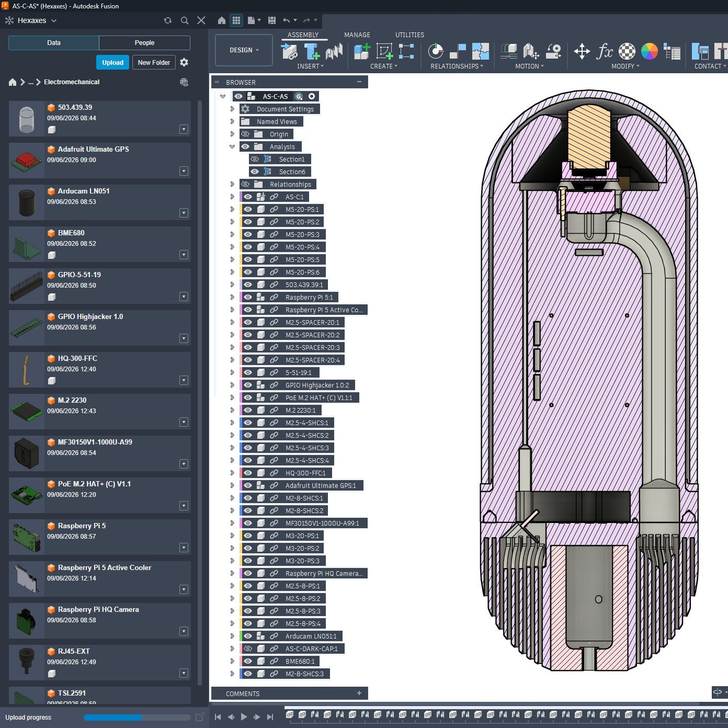Expand the Document Settings node
Viewport: 728px width, 728px height.
[232, 109]
